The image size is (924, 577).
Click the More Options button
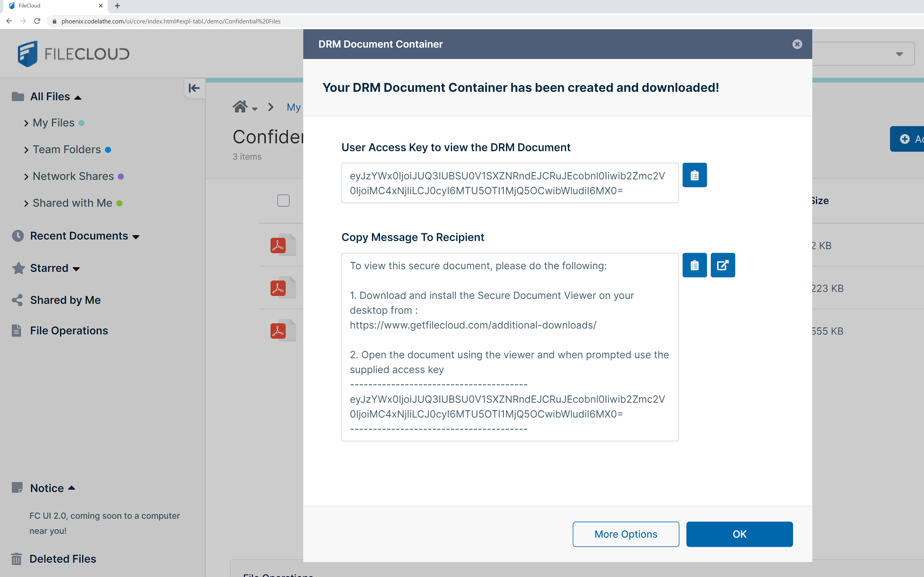click(626, 534)
